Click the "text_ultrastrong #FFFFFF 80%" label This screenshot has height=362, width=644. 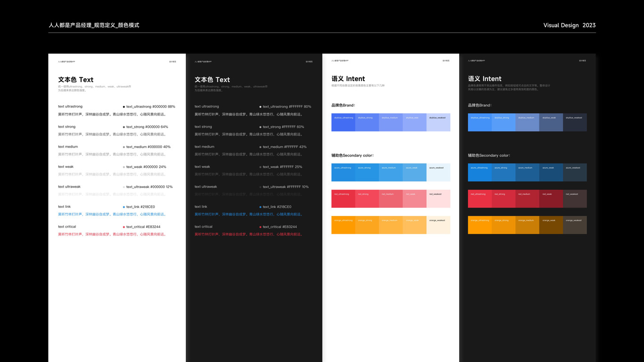[287, 107]
